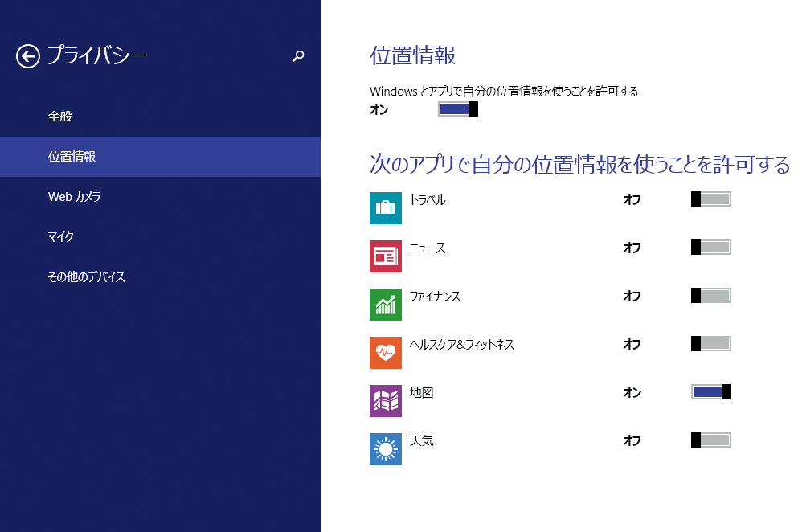This screenshot has height=532, width=798.
Task: Open the Web カメラ settings
Action: tap(160, 197)
